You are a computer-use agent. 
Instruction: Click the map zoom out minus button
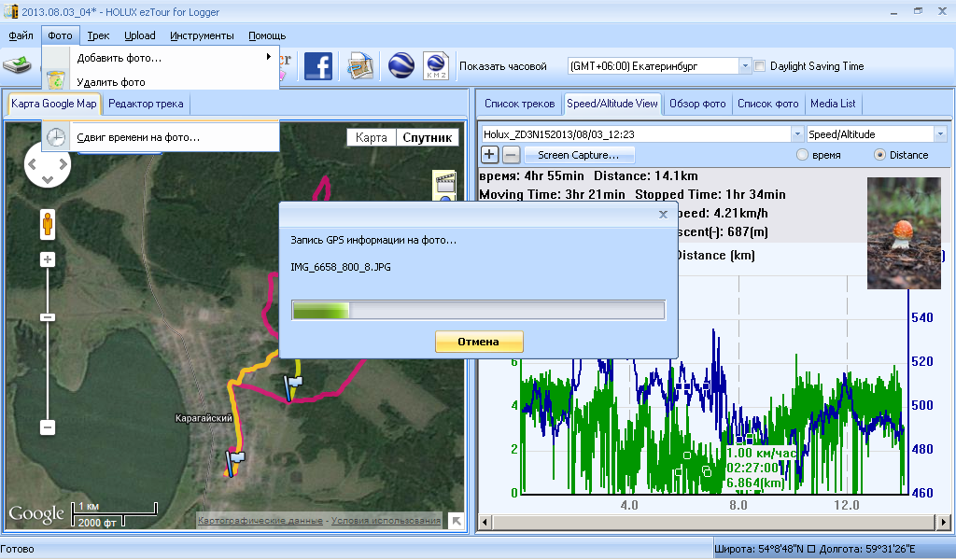coord(48,427)
